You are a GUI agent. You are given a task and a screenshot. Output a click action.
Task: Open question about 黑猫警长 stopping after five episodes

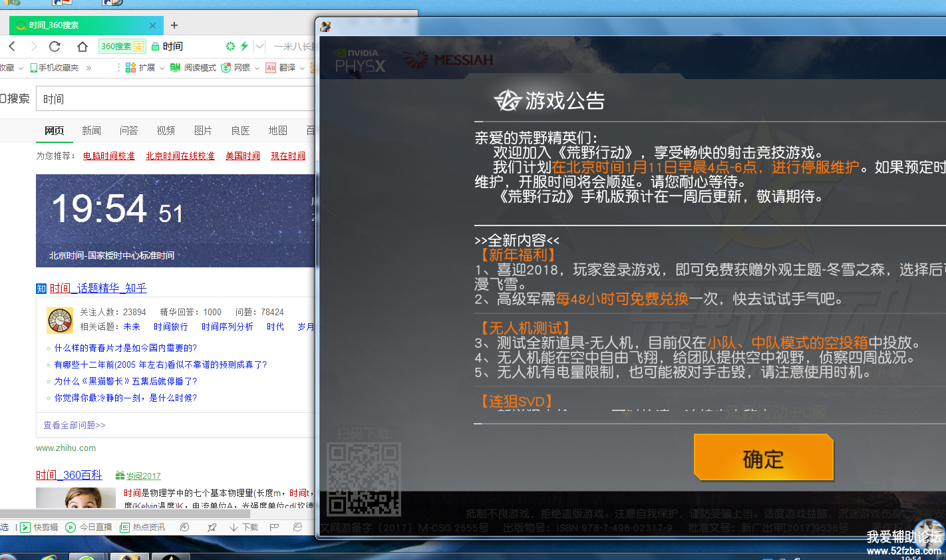[126, 381]
